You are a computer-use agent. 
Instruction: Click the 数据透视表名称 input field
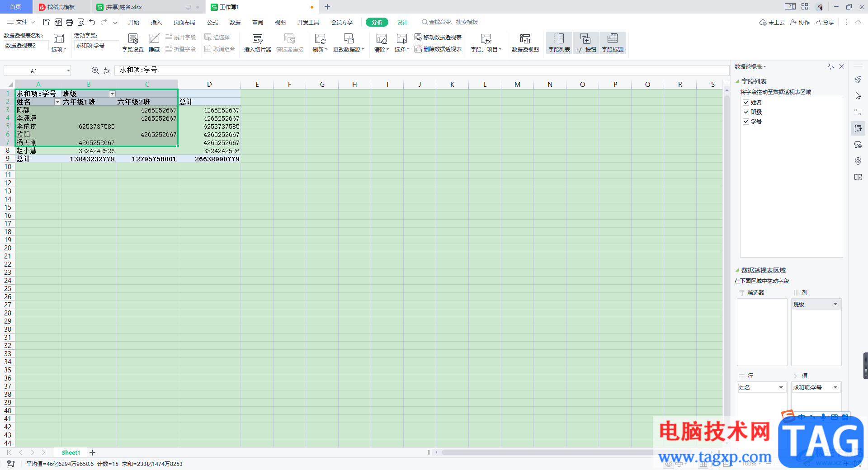click(x=26, y=45)
